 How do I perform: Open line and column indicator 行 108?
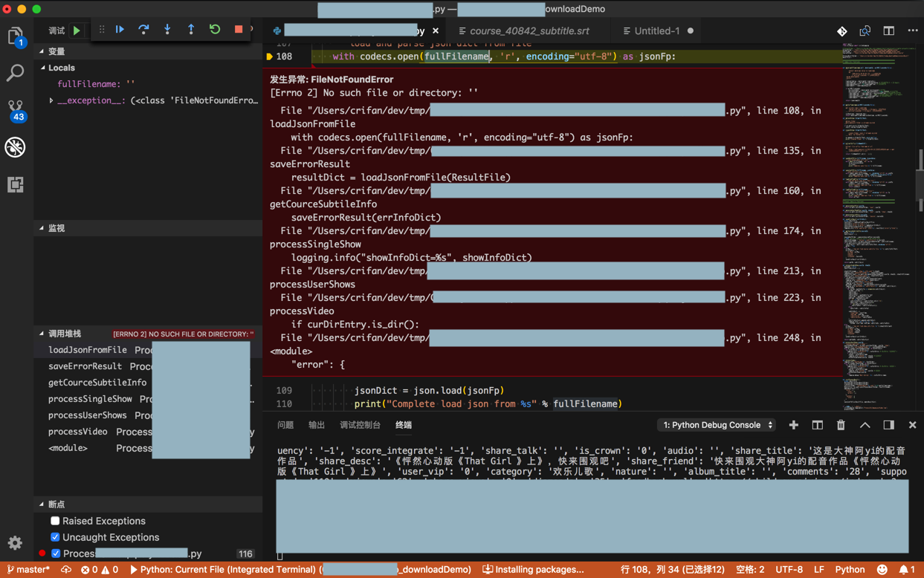672,570
